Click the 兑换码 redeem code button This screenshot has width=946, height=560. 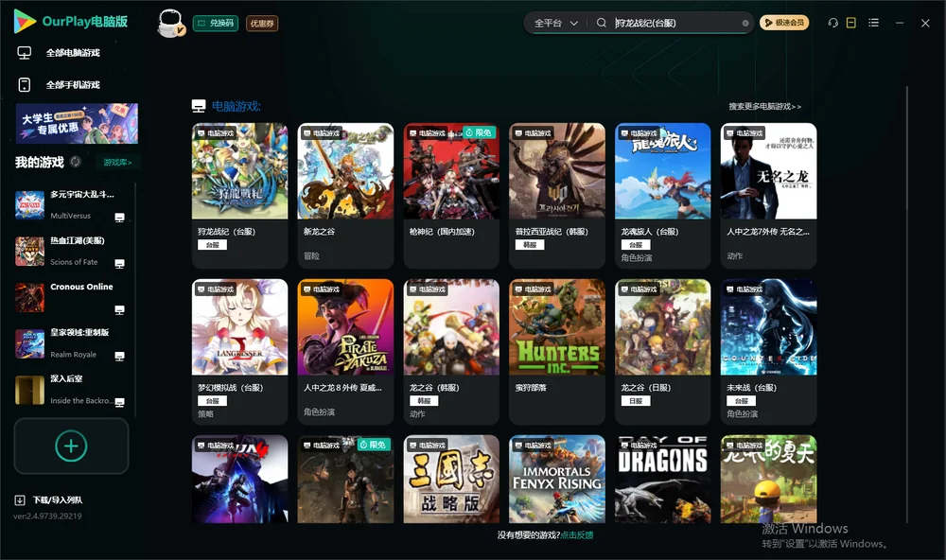(x=216, y=23)
